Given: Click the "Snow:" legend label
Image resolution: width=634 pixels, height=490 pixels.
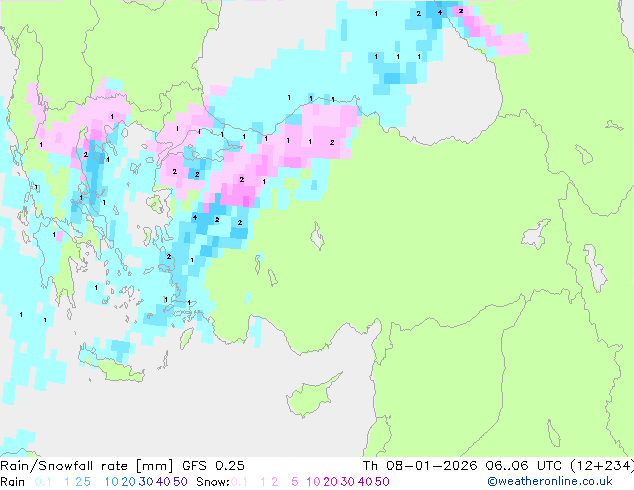Looking at the screenshot, I should [x=213, y=482].
